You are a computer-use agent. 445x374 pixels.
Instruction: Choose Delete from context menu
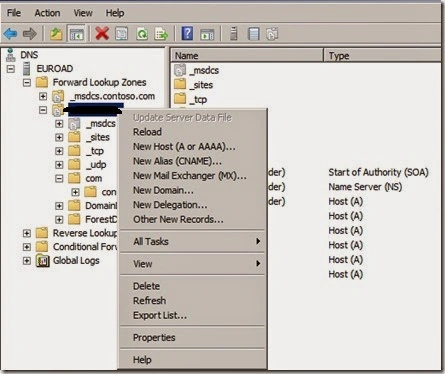tap(193, 286)
